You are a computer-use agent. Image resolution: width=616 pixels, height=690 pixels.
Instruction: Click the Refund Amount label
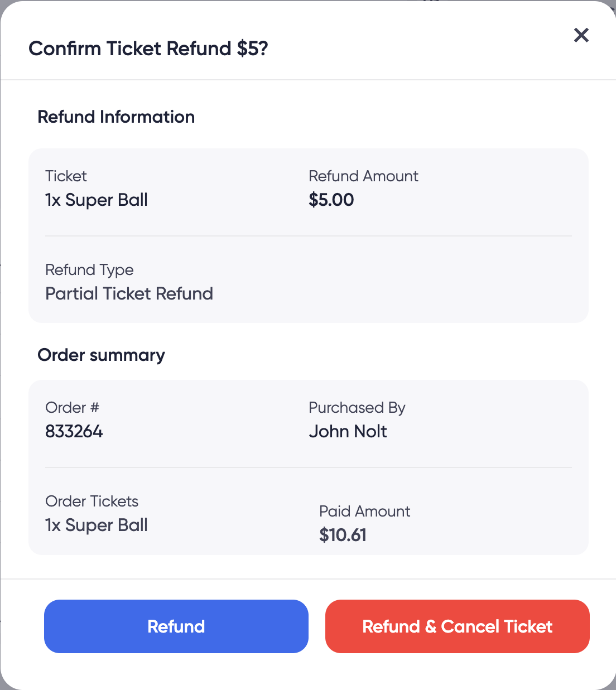363,176
